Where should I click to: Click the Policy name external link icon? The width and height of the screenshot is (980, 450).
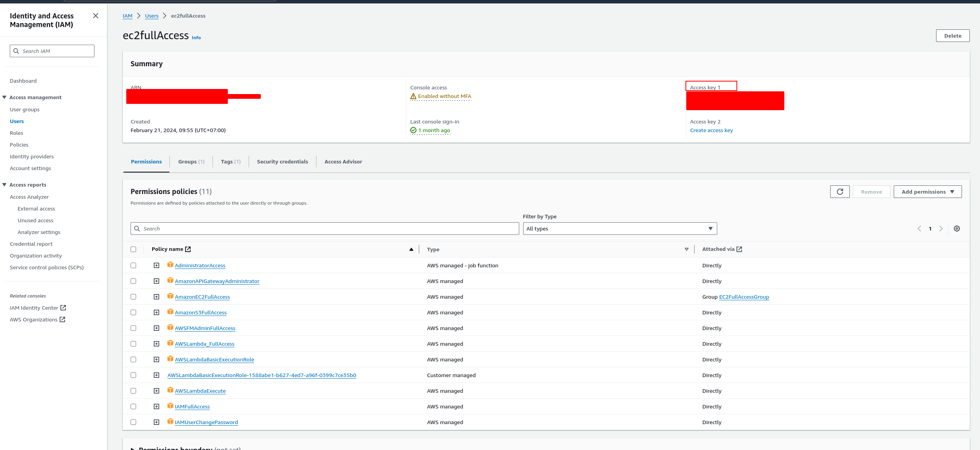coord(188,249)
